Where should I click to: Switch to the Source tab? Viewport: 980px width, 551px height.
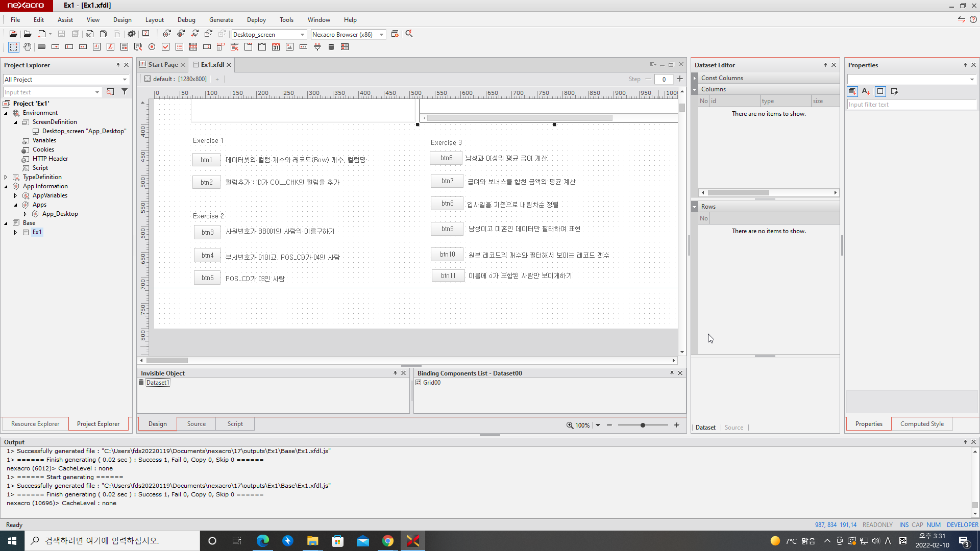(x=196, y=424)
